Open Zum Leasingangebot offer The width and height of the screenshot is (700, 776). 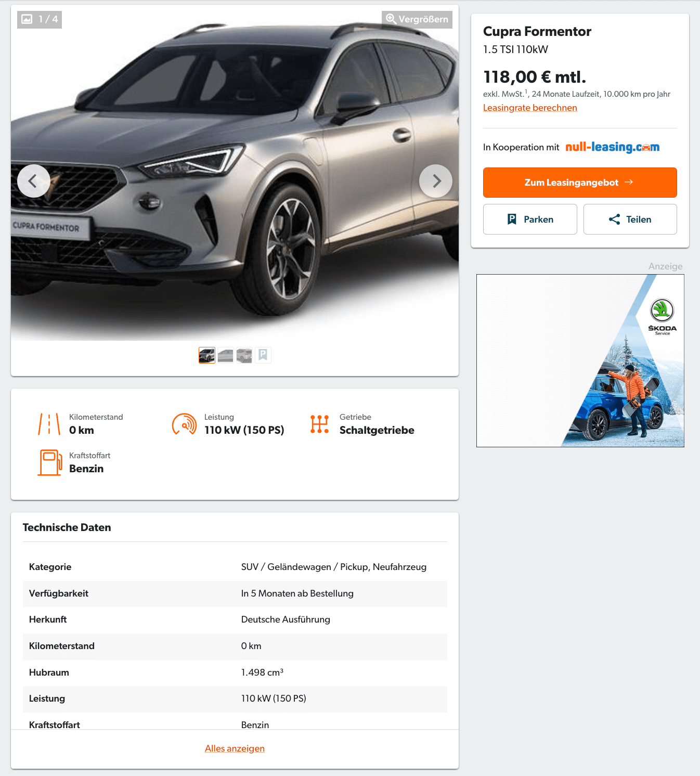coord(580,183)
